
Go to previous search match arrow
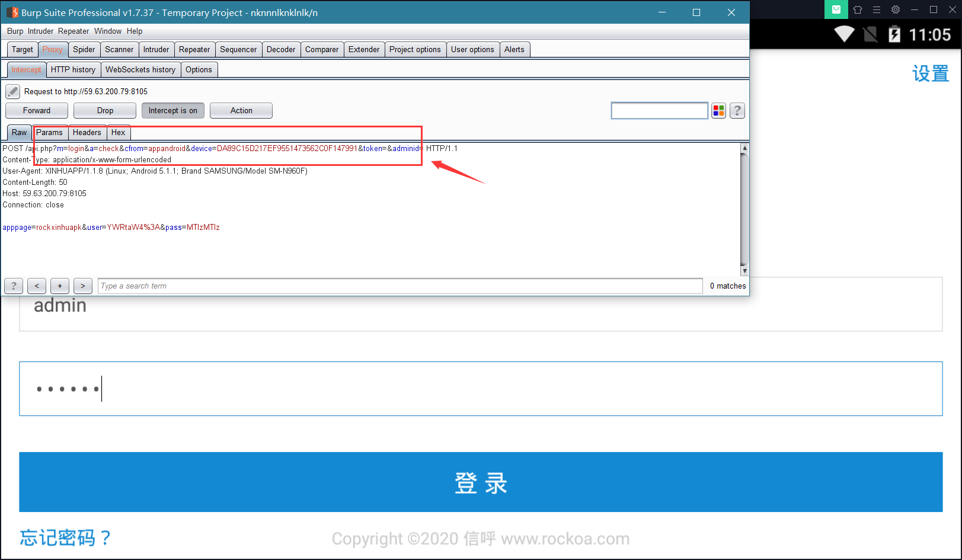[37, 286]
